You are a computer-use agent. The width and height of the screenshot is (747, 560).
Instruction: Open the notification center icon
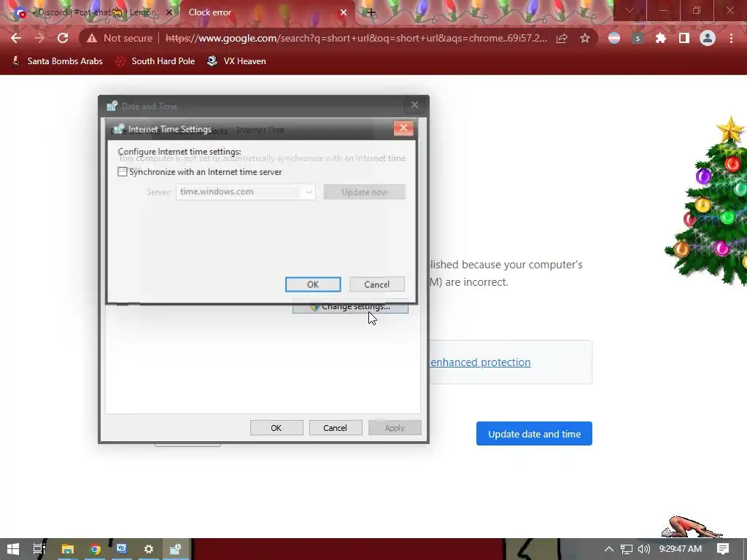click(723, 549)
